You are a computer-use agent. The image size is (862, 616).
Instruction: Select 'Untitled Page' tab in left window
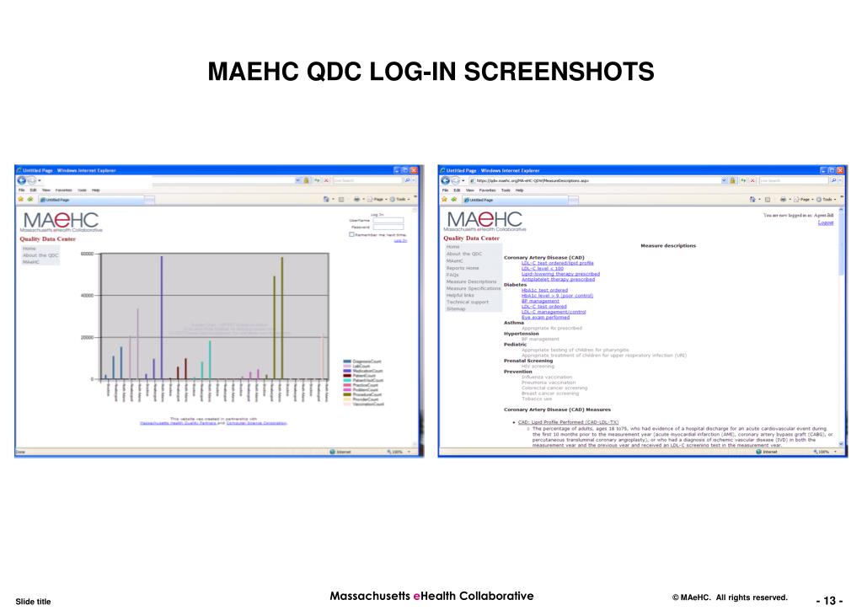91,200
